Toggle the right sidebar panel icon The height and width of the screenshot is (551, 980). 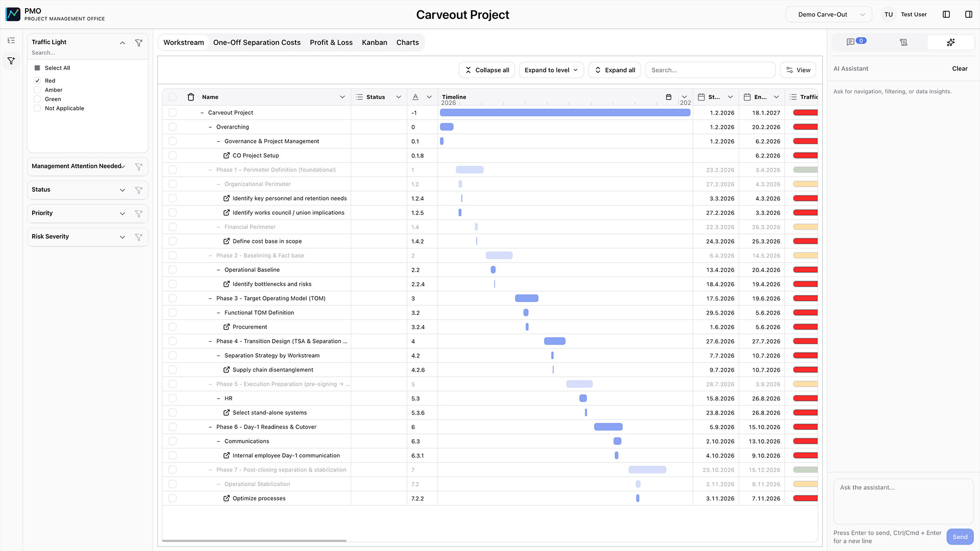point(968,14)
